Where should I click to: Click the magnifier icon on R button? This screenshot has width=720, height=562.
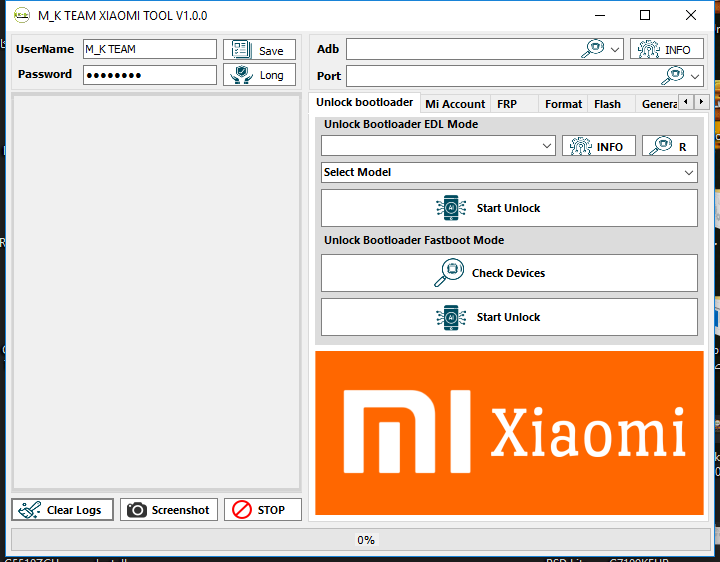tap(661, 146)
